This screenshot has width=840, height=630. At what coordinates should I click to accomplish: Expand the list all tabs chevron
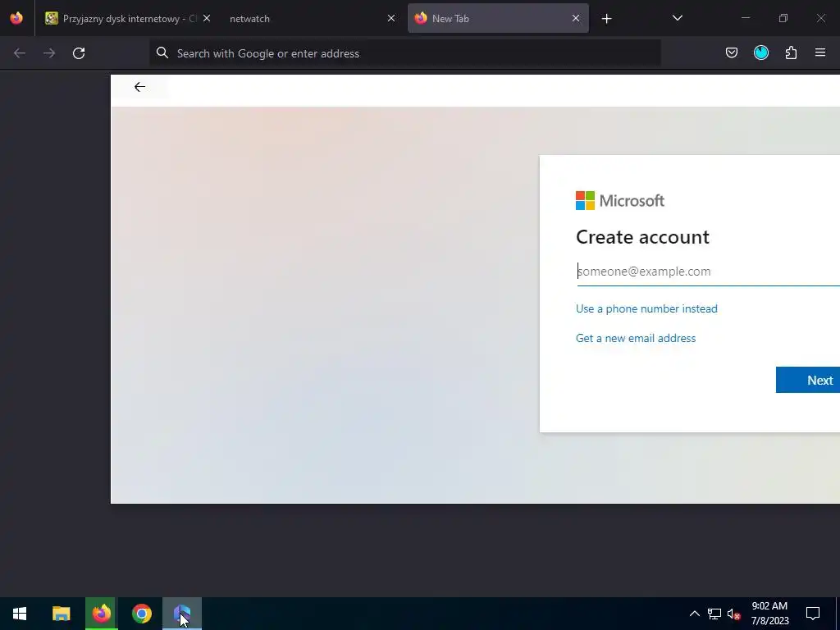[x=677, y=18]
